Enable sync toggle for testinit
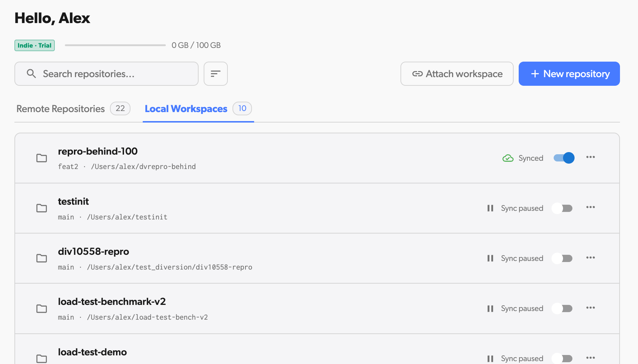 (x=562, y=208)
